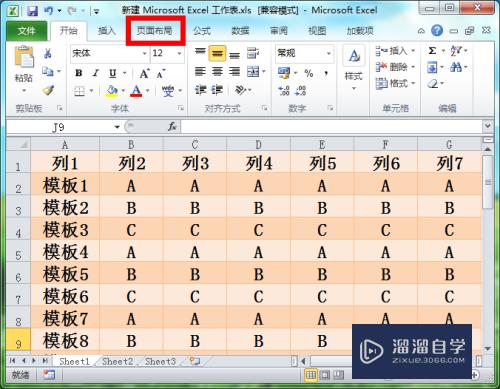Click the text orientation icon
Image resolution: width=500 pixels, height=389 pixels.
[x=241, y=90]
